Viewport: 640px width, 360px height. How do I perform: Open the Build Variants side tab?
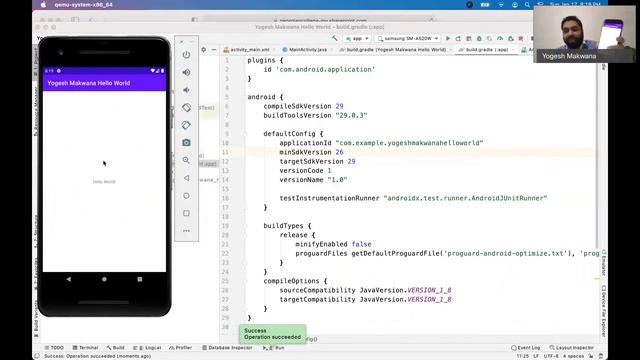(36, 319)
